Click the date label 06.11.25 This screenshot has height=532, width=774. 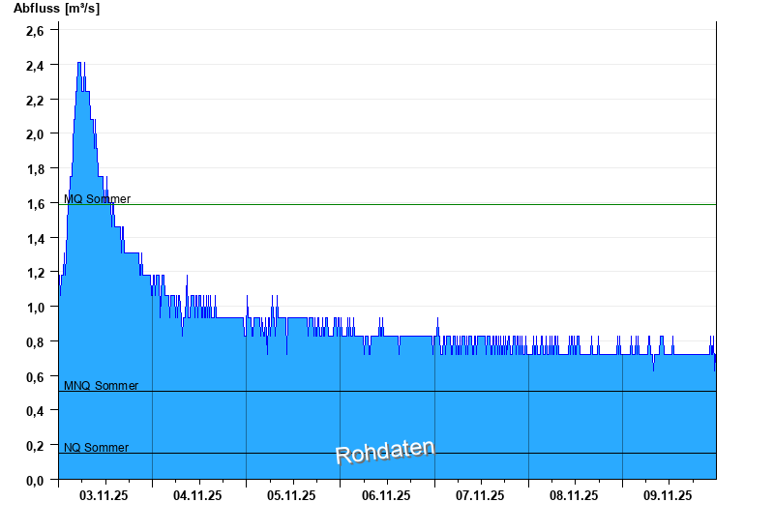coord(386,495)
